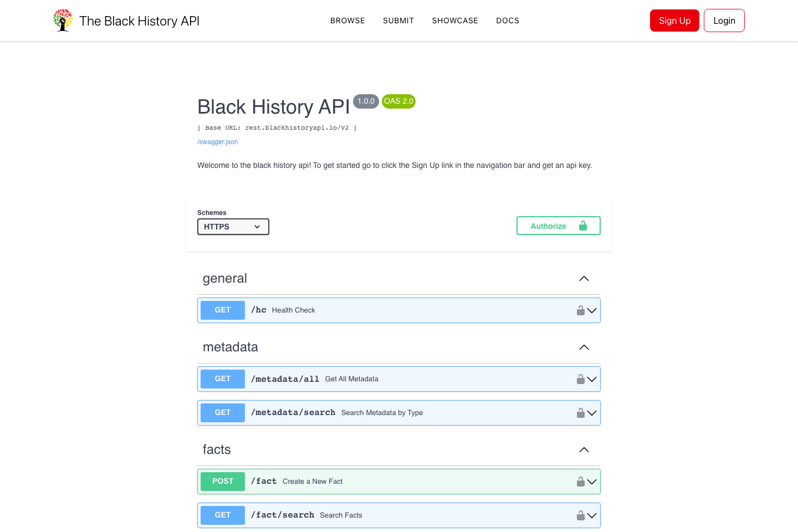The width and height of the screenshot is (798, 532).
Task: Open the /swagger.json link
Action: [x=217, y=142]
